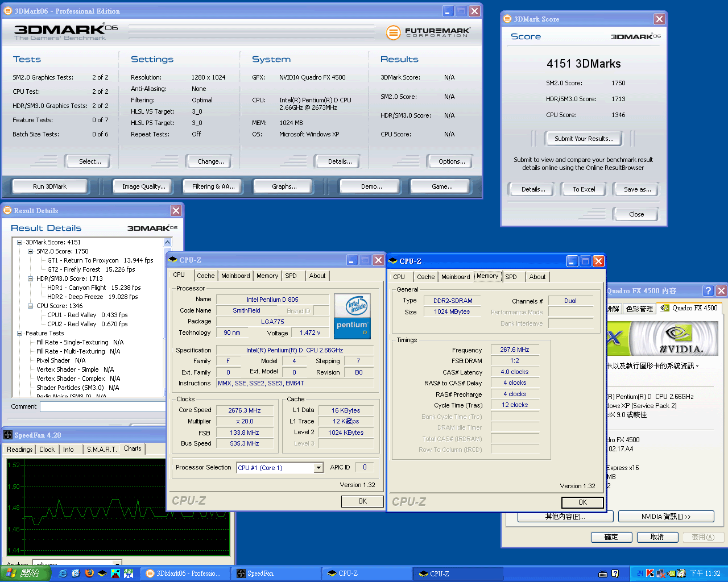
Task: Click 取消 button in Quadro dialog
Action: click(x=657, y=537)
